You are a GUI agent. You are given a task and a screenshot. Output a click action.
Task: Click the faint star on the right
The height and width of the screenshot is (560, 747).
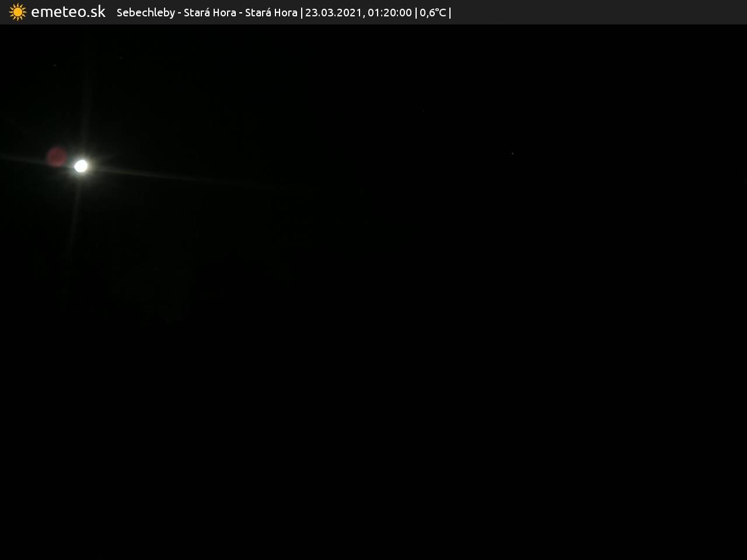click(512, 153)
